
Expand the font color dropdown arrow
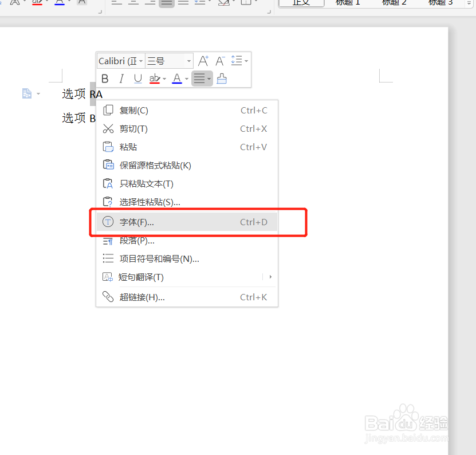(186, 79)
